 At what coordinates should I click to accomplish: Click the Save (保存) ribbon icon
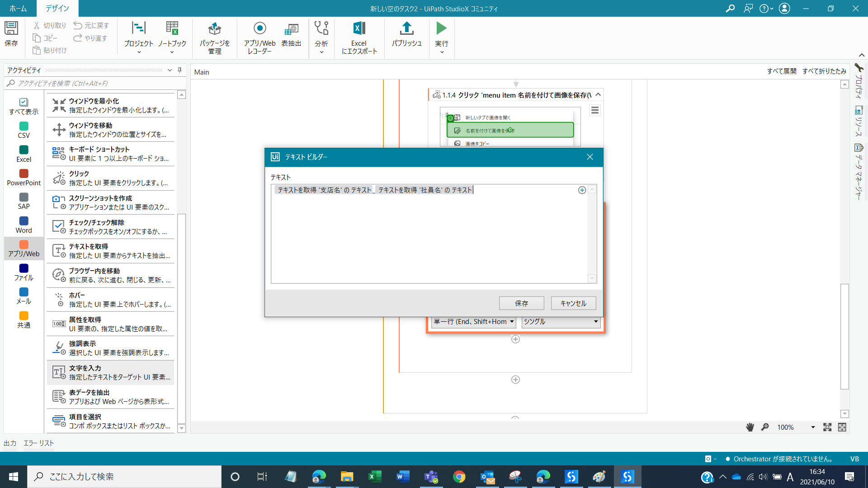11,33
